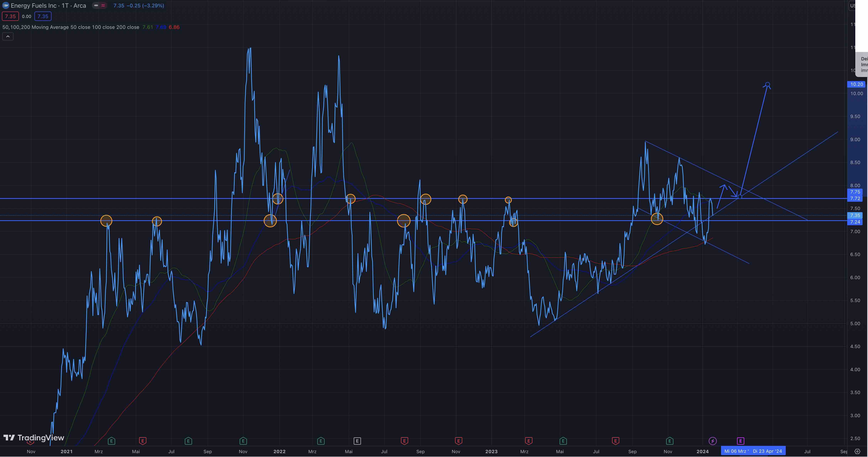Click the TradingView logo
Screen dimensions: 868x457
pos(34,438)
